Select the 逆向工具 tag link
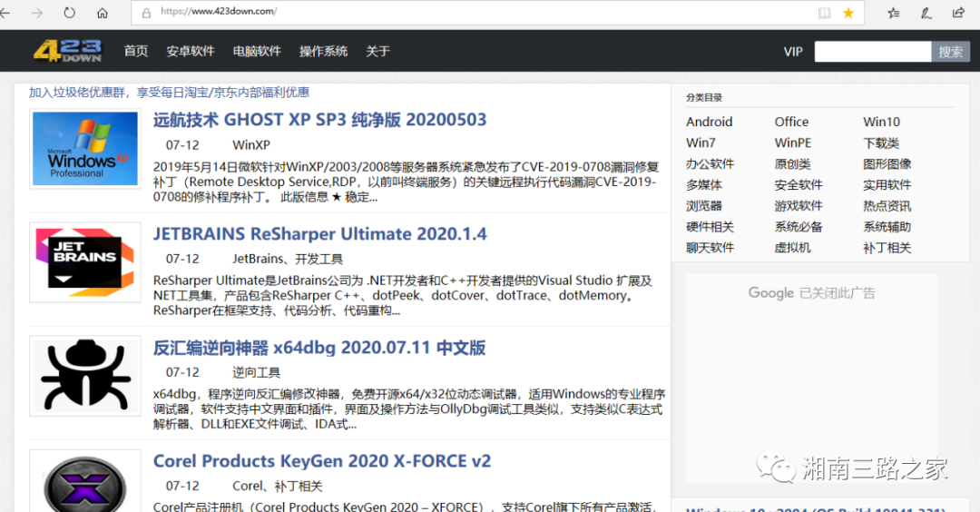Image resolution: width=980 pixels, height=512 pixels. coord(256,372)
